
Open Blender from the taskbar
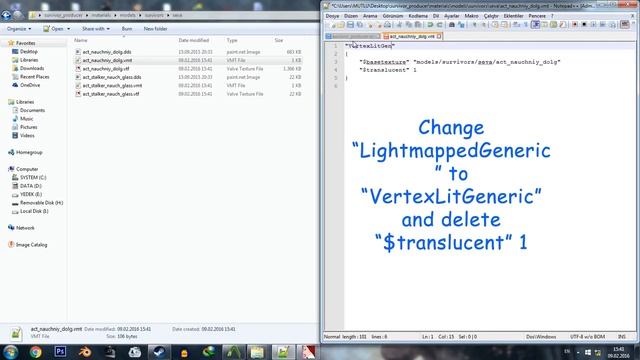pos(85,352)
